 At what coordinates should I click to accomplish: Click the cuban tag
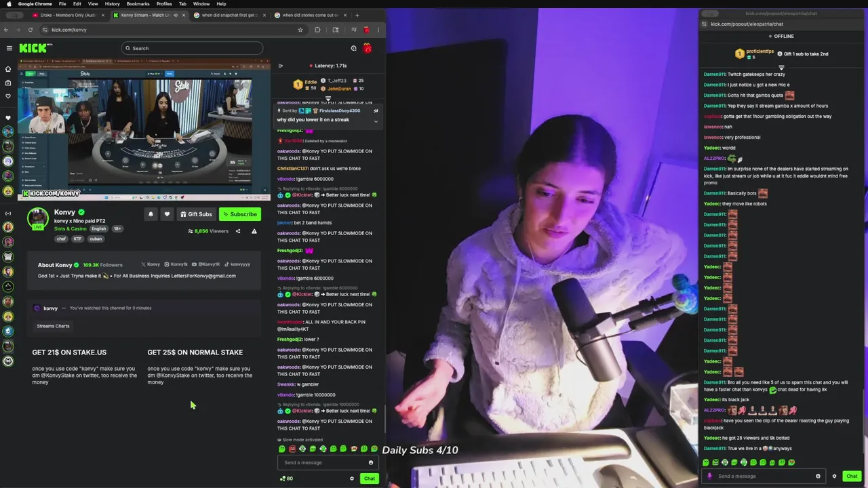point(96,239)
